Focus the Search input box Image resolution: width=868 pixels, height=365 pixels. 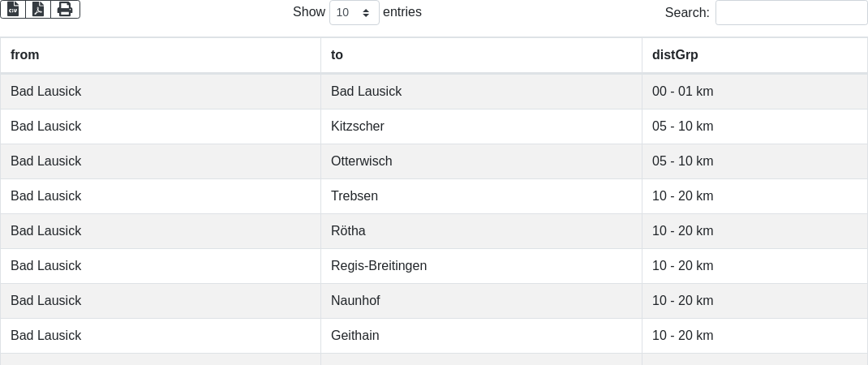pyautogui.click(x=792, y=12)
